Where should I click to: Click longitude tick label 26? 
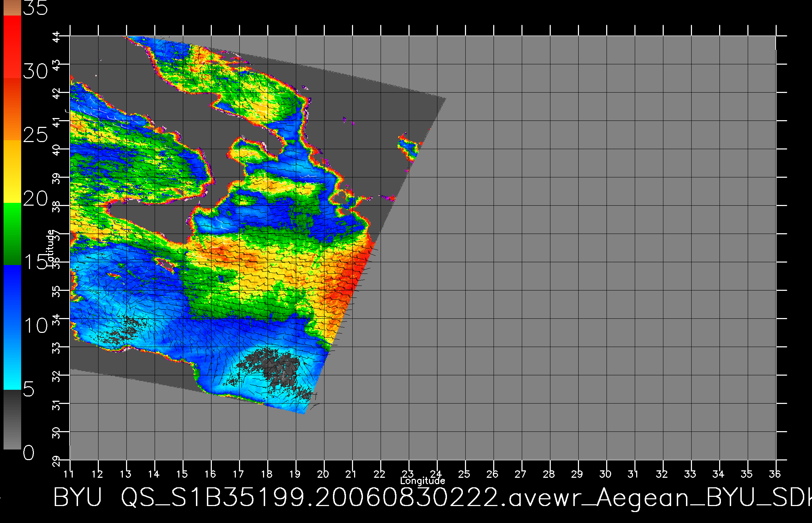[x=492, y=474]
